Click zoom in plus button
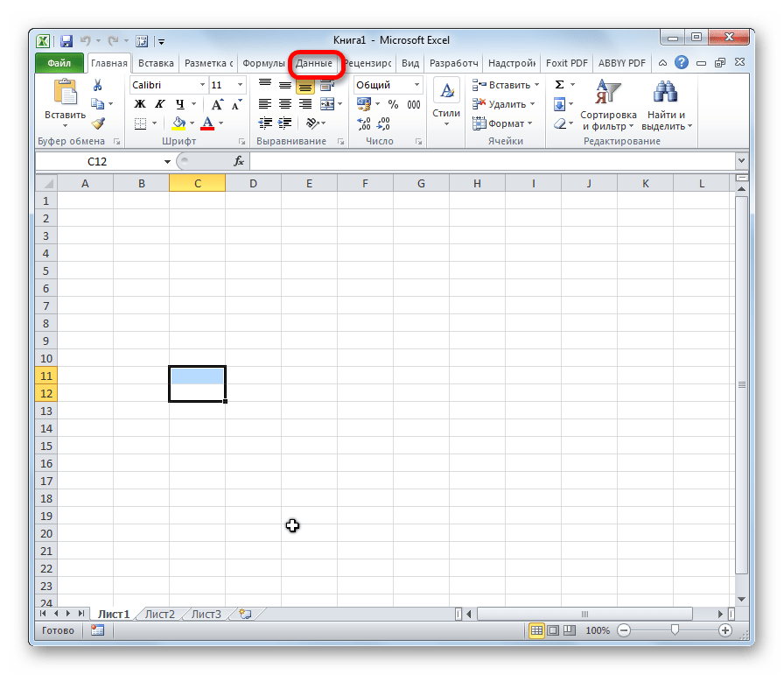The image size is (784, 675). (x=725, y=630)
